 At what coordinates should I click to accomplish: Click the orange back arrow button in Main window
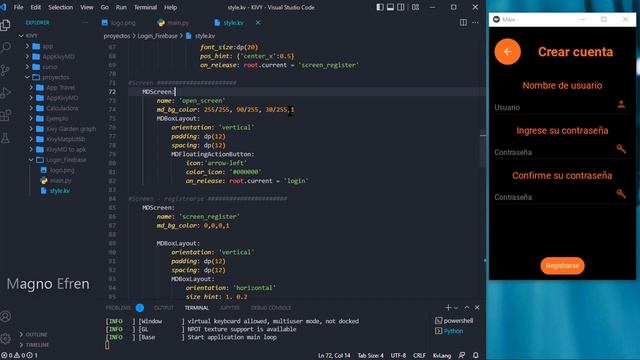tap(507, 52)
